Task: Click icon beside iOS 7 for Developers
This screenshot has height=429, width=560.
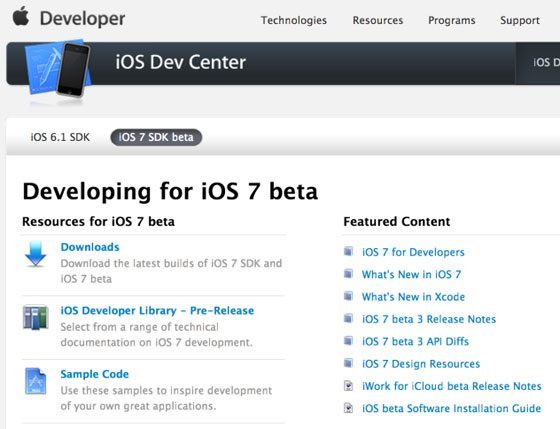Action: (x=348, y=251)
